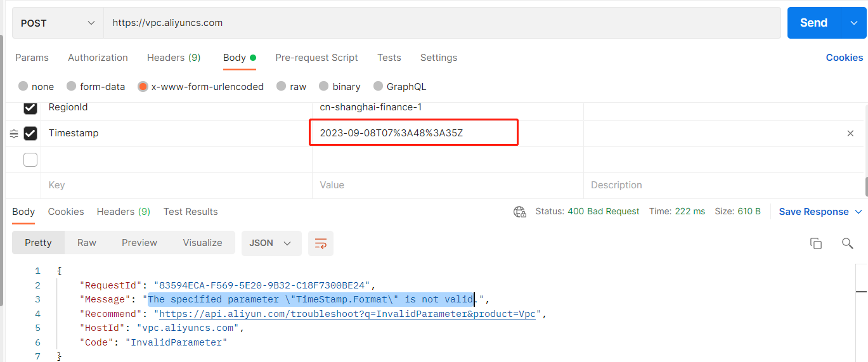Select the Preview view
The image size is (868, 362).
coord(139,243)
